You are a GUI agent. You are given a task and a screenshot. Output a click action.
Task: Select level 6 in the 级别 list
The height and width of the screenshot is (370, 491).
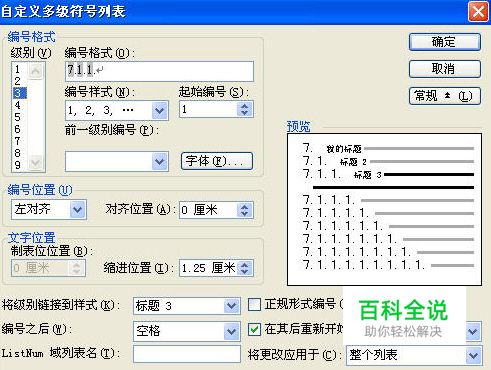pyautogui.click(x=17, y=129)
